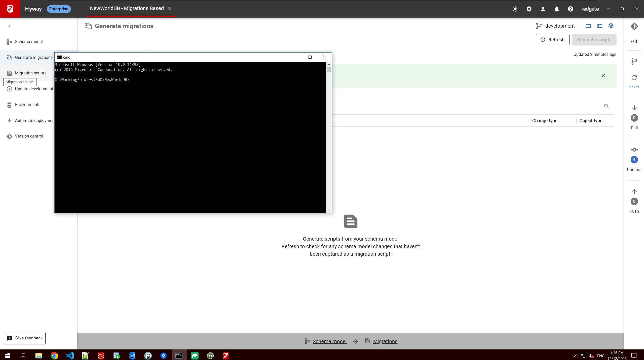Collapse the left sidebar with chevron
The height and width of the screenshot is (360, 644).
[x=9, y=26]
